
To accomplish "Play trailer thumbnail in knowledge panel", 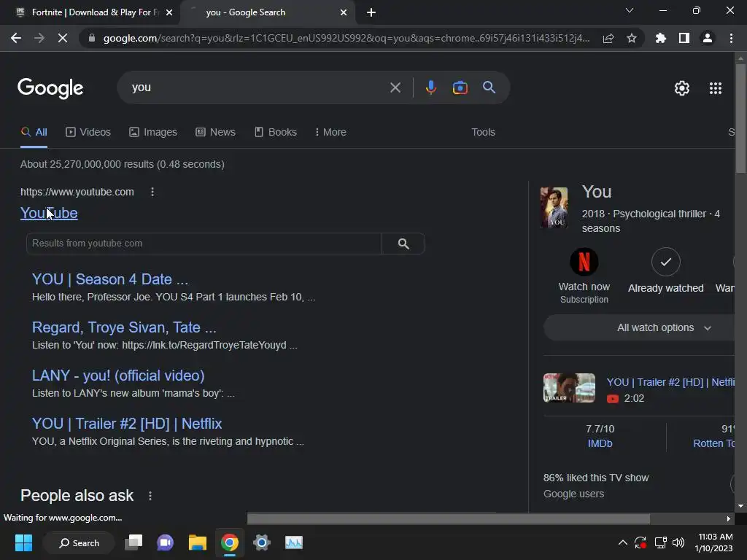I will pyautogui.click(x=569, y=388).
